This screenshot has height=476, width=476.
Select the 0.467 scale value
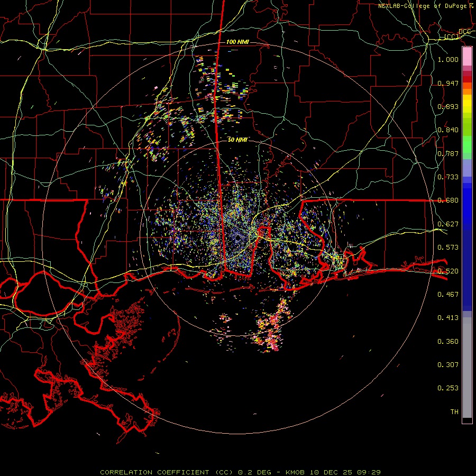click(x=448, y=294)
